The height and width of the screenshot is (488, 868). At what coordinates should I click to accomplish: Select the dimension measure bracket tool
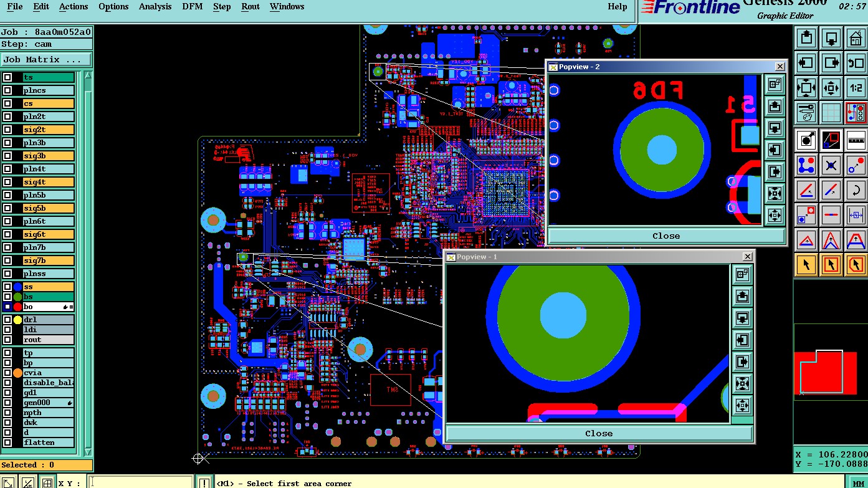(x=856, y=215)
